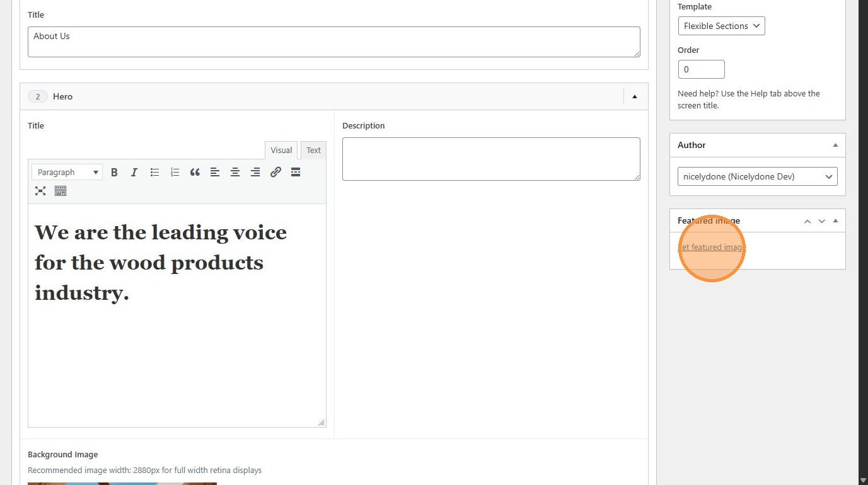Insert or edit a link
Viewport: 868px width, 485px height.
(x=275, y=172)
